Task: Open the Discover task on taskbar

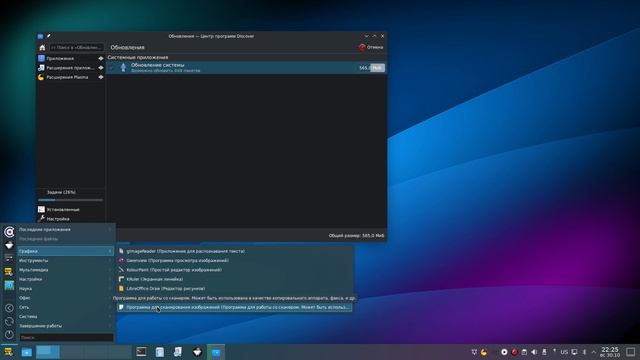Action: click(216, 352)
